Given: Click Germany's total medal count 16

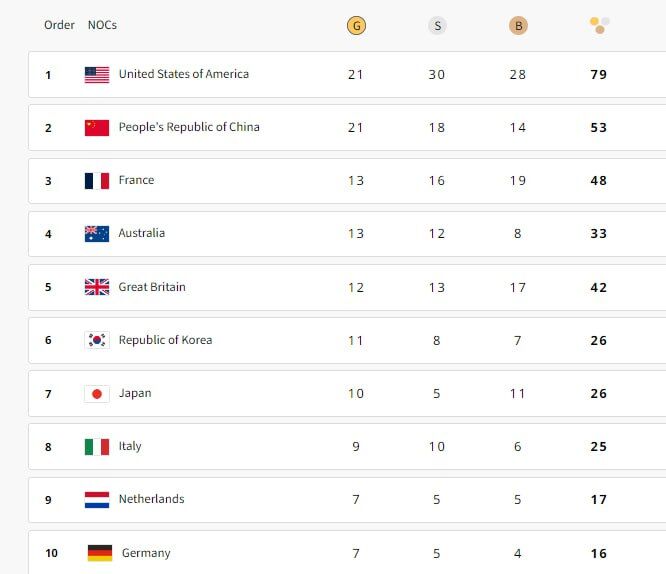Looking at the screenshot, I should [x=598, y=553].
